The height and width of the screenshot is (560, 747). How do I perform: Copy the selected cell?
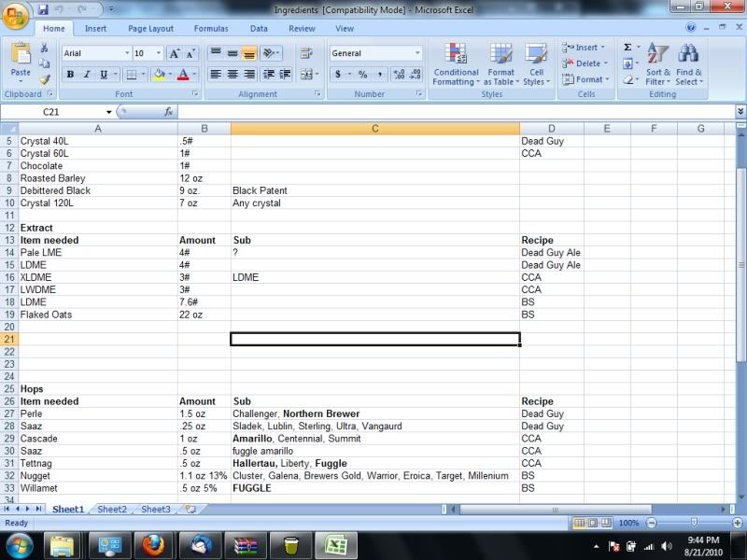tap(44, 63)
